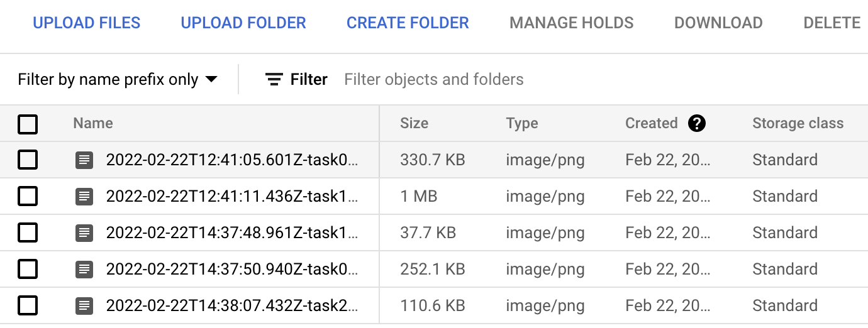Toggle the select-all checkbox in header row

(x=28, y=124)
